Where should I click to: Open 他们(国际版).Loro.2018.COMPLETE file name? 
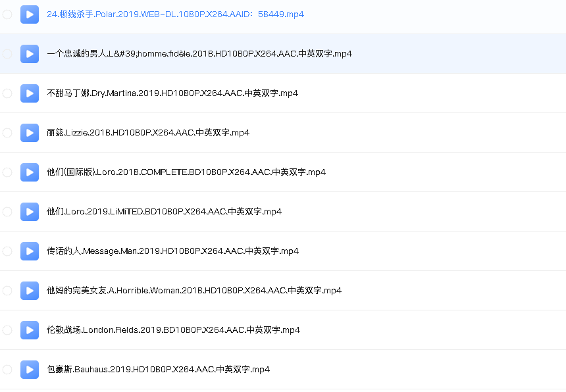(186, 172)
